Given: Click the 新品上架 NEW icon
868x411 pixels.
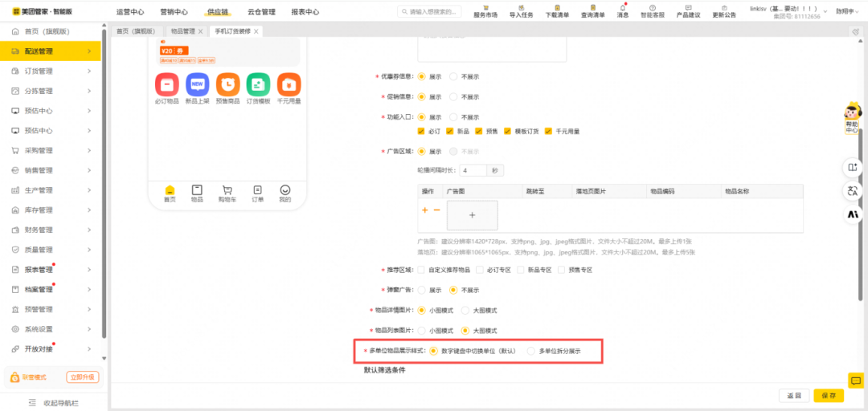Looking at the screenshot, I should coord(198,83).
